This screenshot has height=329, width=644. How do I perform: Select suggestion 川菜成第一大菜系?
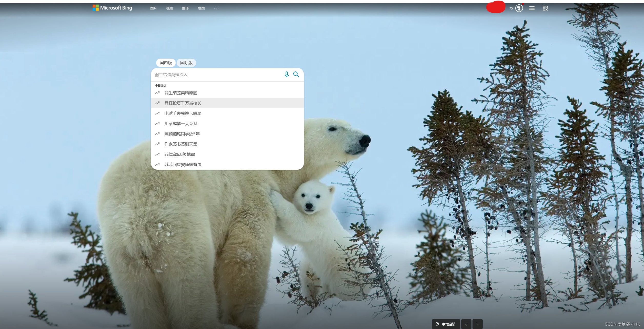[x=181, y=124]
